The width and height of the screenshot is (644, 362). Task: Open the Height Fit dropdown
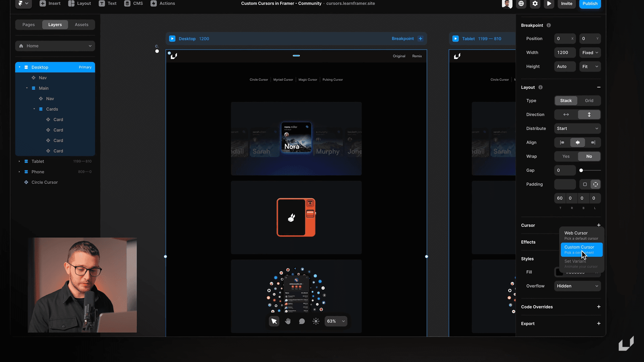[590, 67]
